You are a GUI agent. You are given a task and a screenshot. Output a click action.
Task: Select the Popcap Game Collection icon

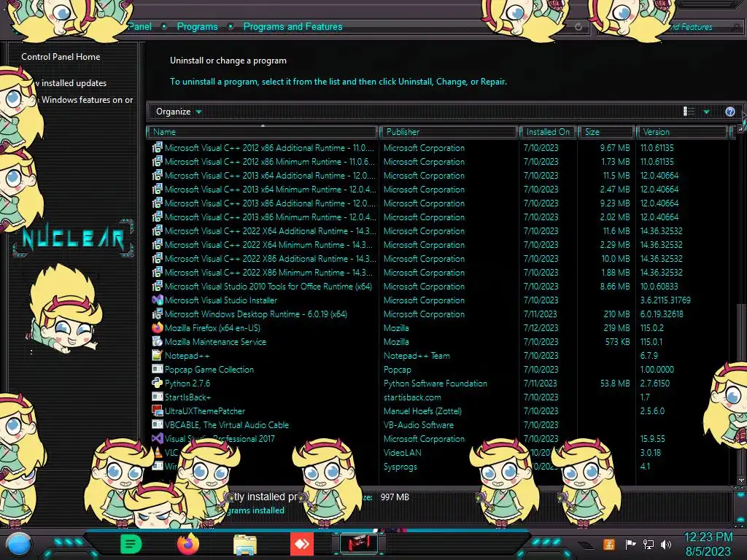click(x=158, y=369)
